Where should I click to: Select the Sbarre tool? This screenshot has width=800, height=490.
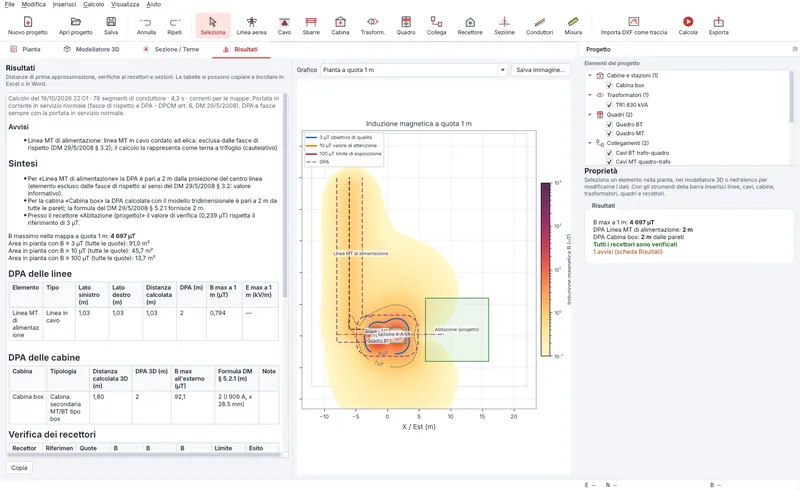coord(311,26)
